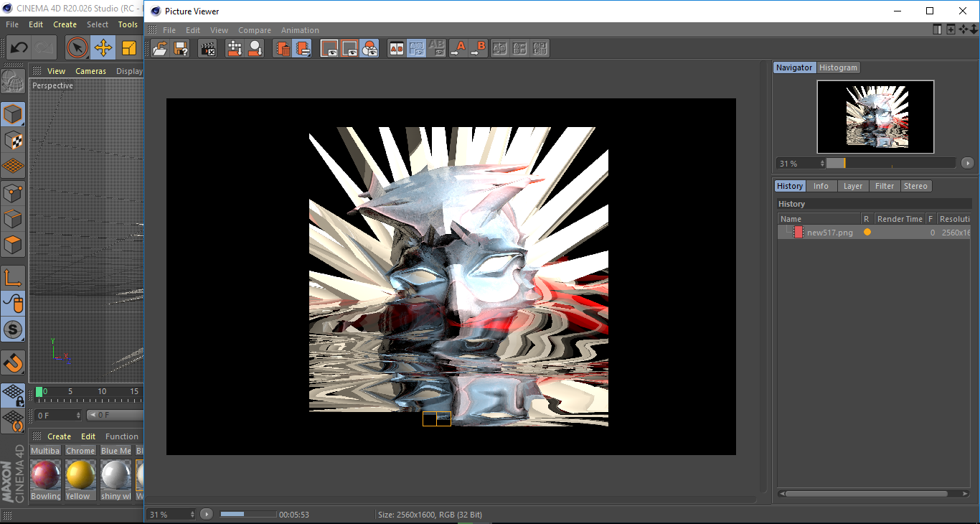Click the Open image folder icon in Picture Viewer

[160, 49]
